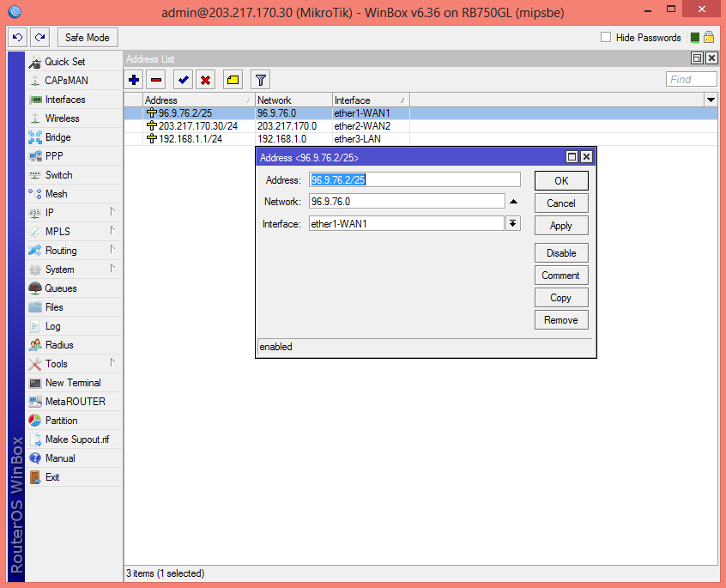Remove selected address with red minus
Viewport: 726px width, 588px height.
(156, 80)
